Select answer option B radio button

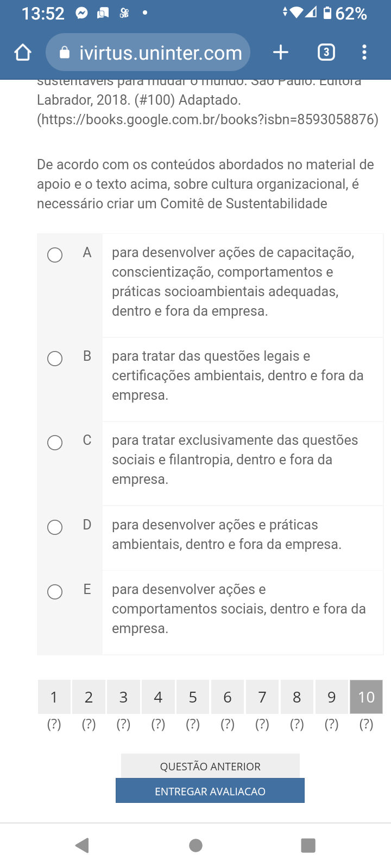55,359
